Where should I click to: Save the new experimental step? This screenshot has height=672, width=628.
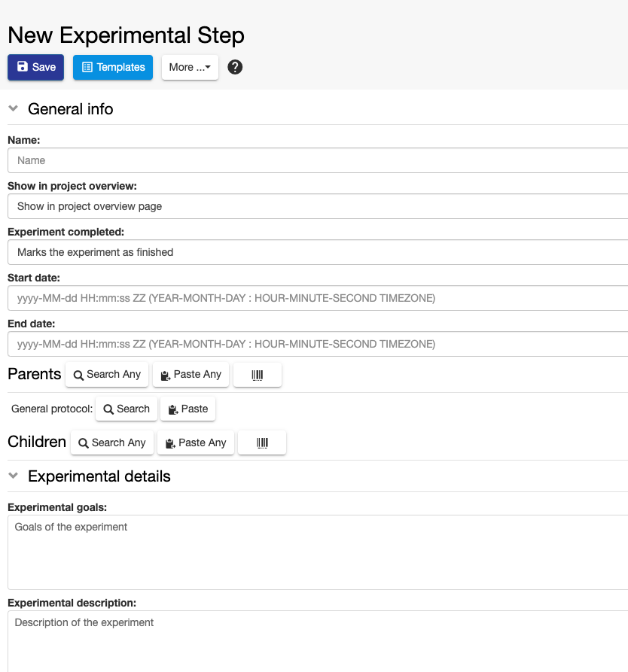coord(35,67)
